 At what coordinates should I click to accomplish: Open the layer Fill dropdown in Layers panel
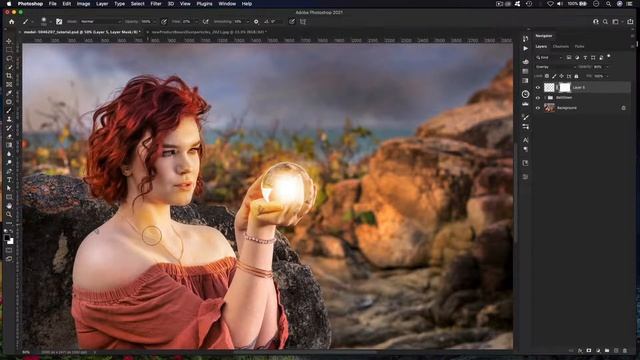click(606, 76)
